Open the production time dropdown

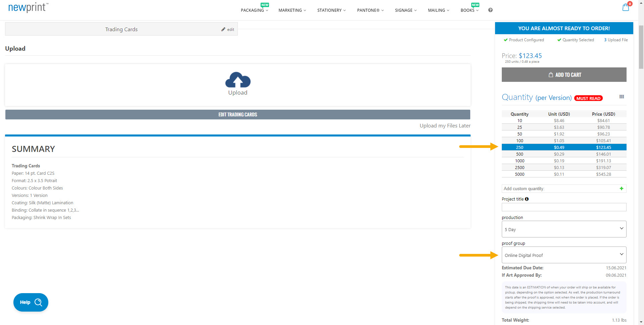564,229
